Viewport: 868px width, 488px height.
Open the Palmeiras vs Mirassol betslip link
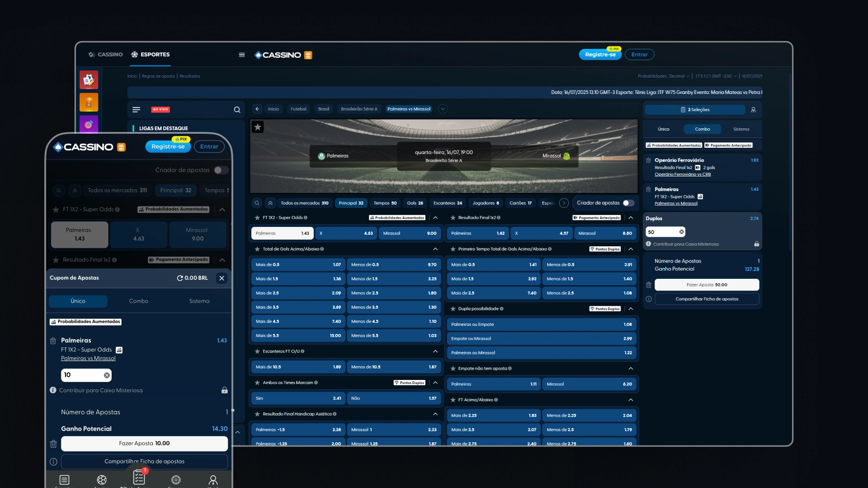tap(676, 203)
